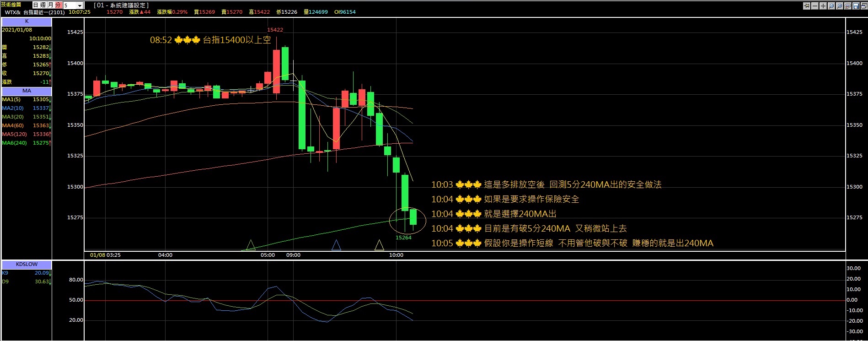Image resolution: width=868 pixels, height=341 pixels.
Task: Click the date 2021/01/08 in K panel
Action: click(x=17, y=30)
